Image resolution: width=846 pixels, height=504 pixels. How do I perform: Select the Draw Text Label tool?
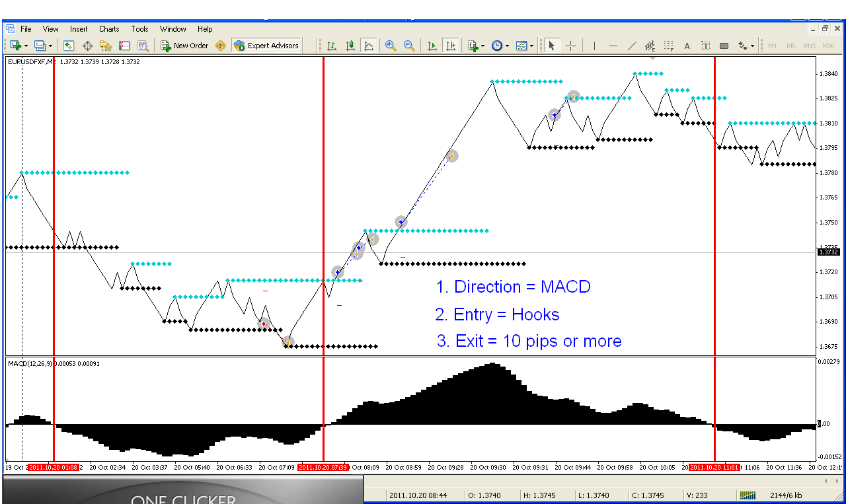tap(705, 46)
